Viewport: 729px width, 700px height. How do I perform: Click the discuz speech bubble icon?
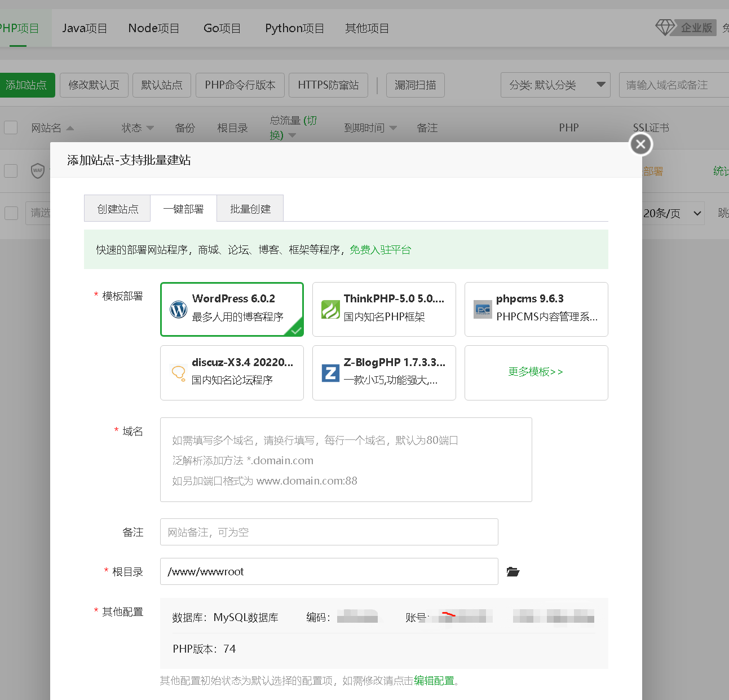pos(178,373)
